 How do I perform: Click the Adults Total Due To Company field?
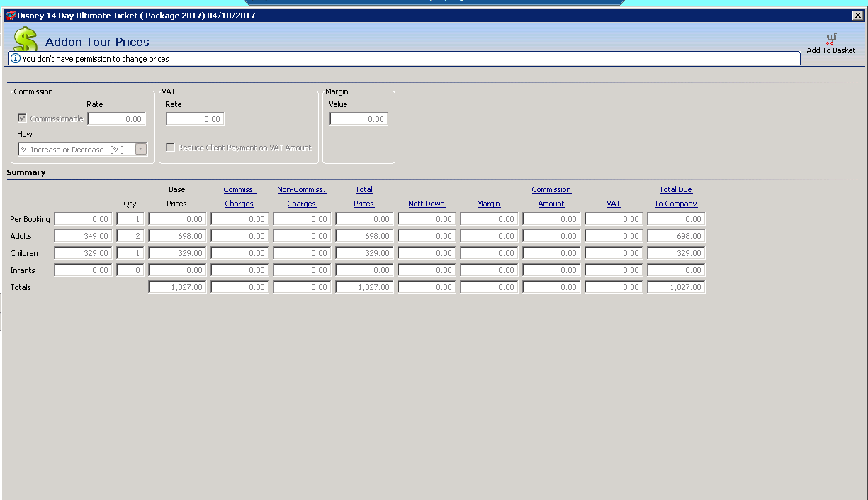(676, 236)
